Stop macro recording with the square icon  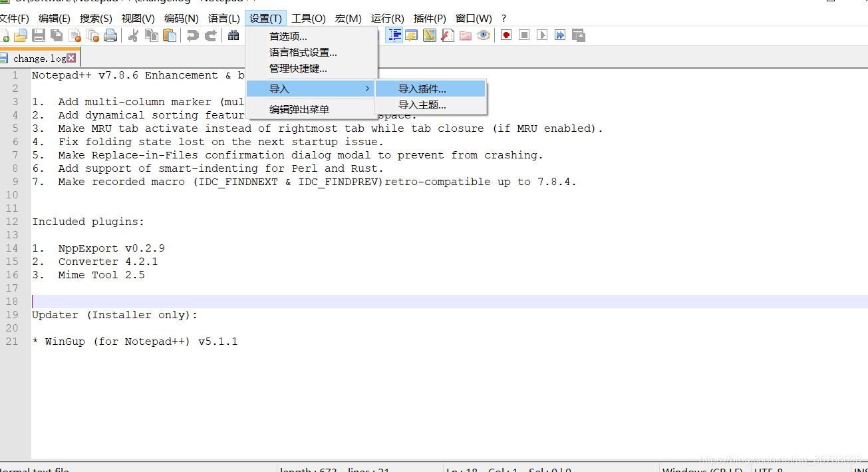[524, 35]
